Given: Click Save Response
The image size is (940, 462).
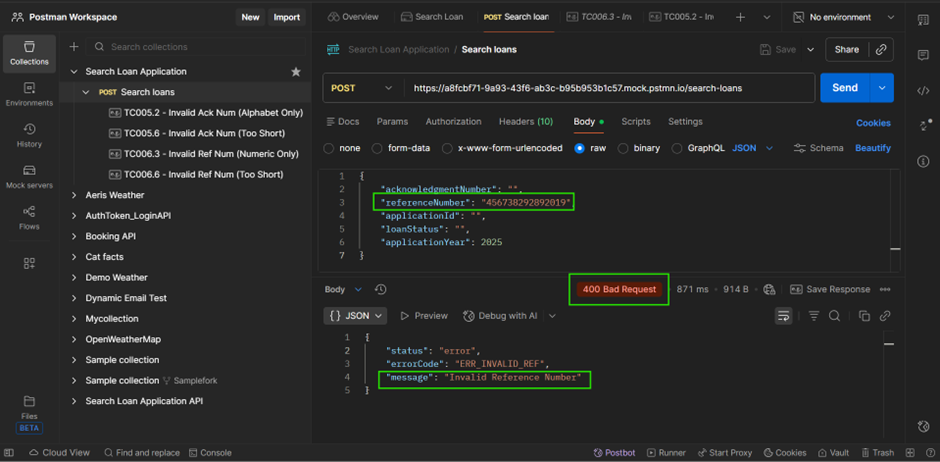Looking at the screenshot, I should (830, 289).
